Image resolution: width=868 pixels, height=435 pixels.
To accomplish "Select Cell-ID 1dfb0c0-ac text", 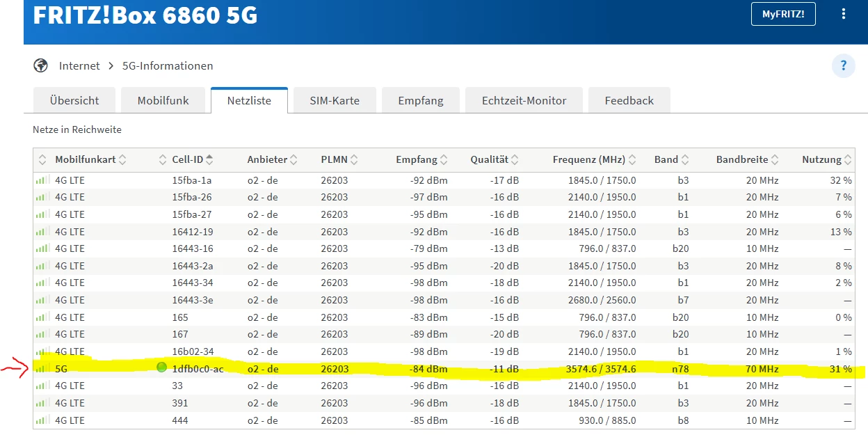I will pyautogui.click(x=198, y=369).
